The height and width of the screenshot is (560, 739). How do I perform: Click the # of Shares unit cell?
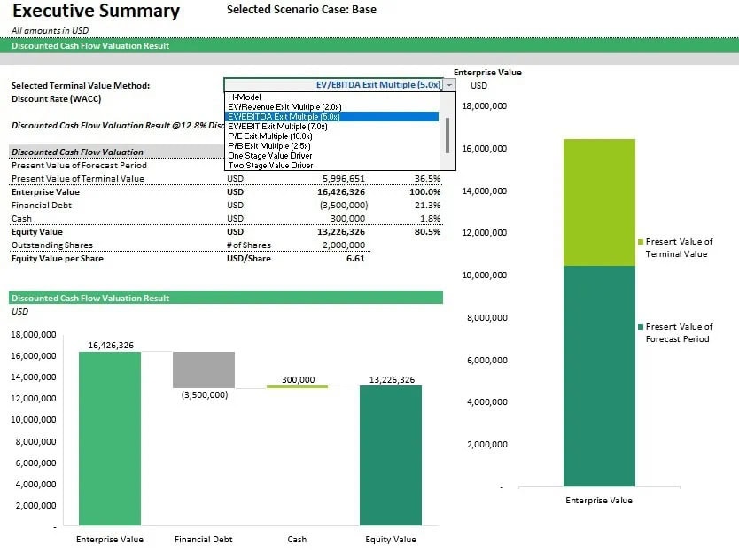point(249,245)
